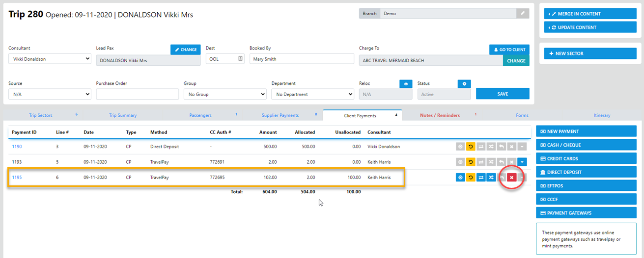Open the Consultant dropdown
This screenshot has width=644, height=258.
point(50,59)
